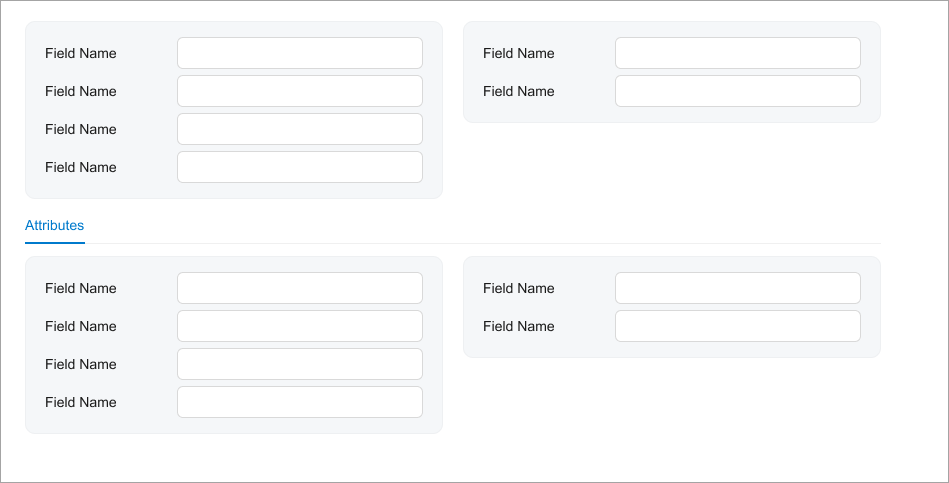Image resolution: width=949 pixels, height=483 pixels.
Task: Focus first input field in top-right panel
Action: point(738,53)
